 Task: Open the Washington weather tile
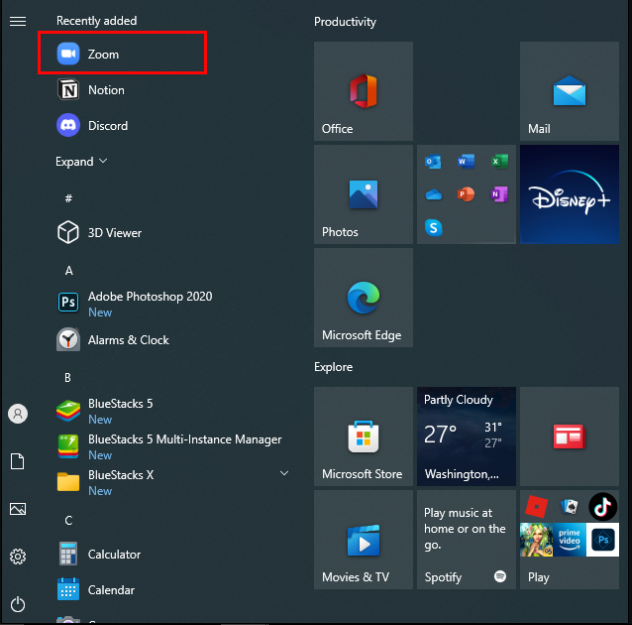pos(466,436)
